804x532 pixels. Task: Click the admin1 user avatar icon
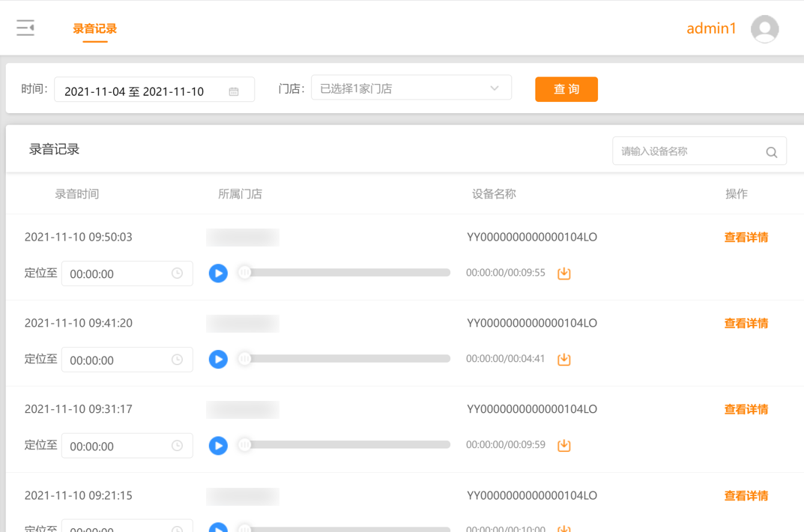click(x=764, y=28)
